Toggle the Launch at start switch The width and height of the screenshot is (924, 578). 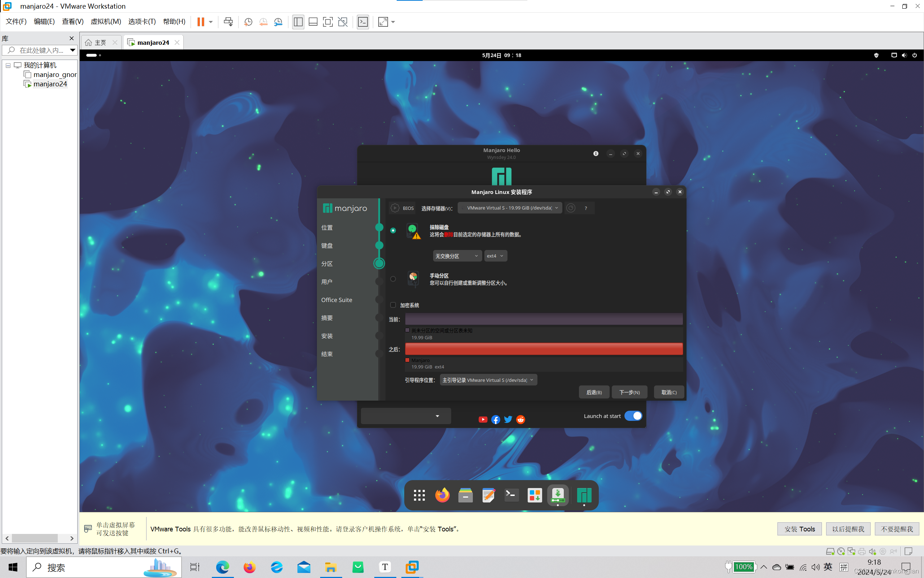click(633, 416)
